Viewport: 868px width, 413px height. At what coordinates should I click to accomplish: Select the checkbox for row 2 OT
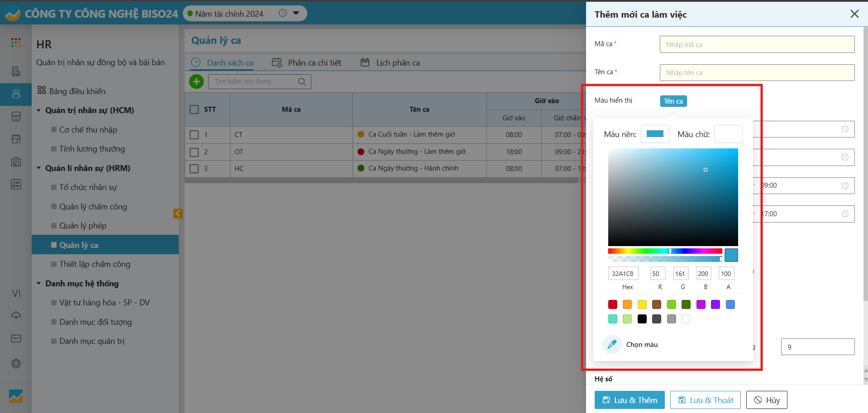194,152
